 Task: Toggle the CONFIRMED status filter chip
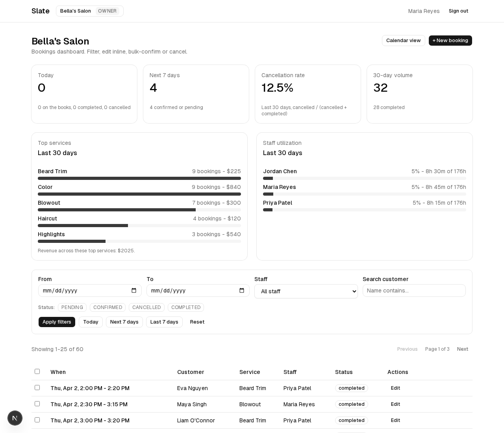click(x=107, y=307)
